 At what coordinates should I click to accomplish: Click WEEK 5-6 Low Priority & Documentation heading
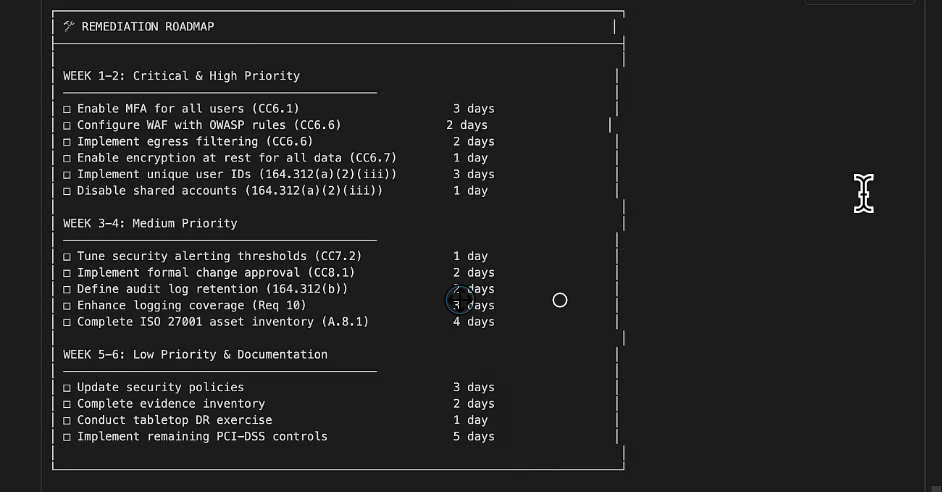point(195,355)
